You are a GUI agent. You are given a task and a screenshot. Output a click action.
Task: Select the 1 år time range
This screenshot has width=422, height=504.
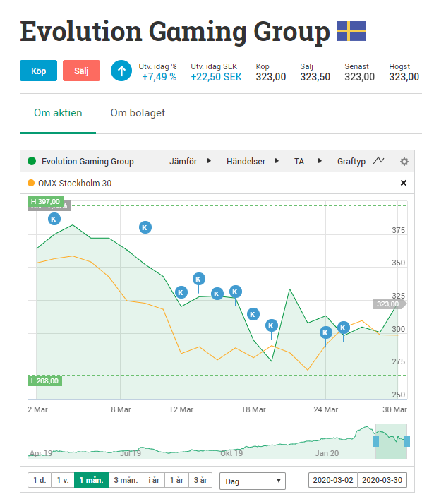coord(176,480)
